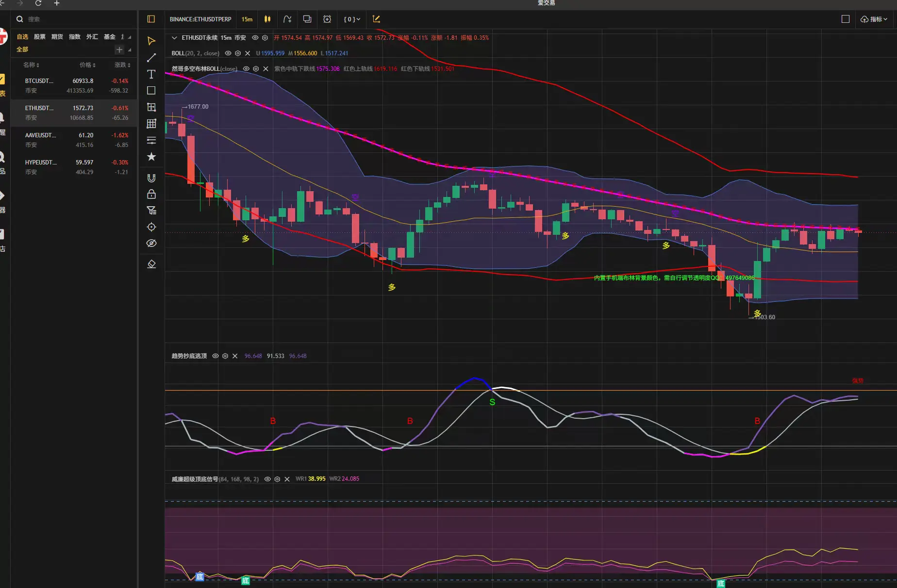Click the search magnifier icon in watchlist
The height and width of the screenshot is (588, 897).
pos(20,19)
